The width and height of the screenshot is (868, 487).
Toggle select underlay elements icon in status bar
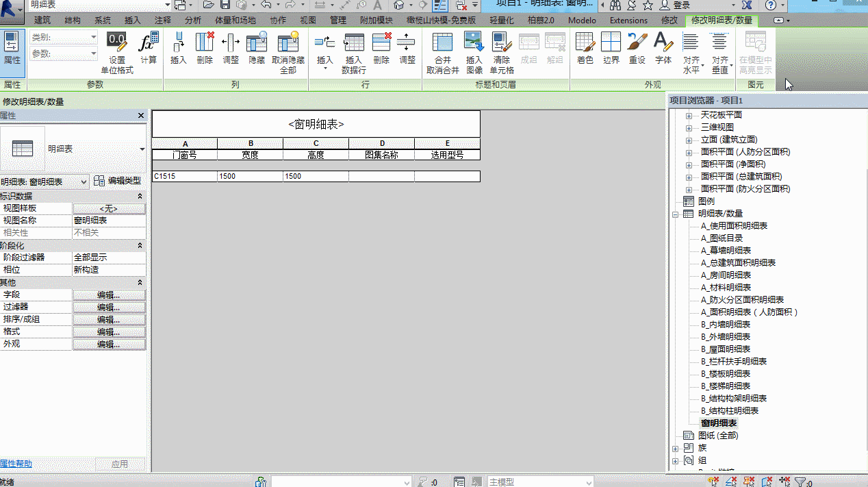732,482
